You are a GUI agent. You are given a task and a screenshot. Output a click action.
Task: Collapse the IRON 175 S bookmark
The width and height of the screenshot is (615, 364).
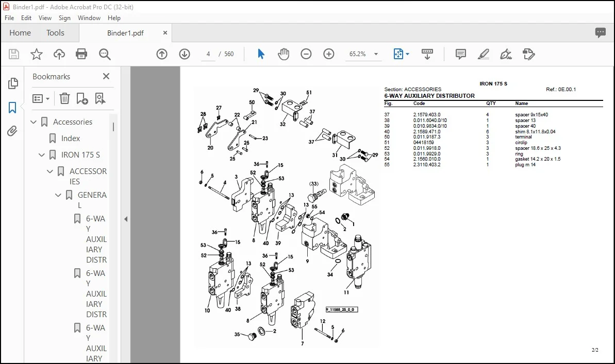pos(42,155)
